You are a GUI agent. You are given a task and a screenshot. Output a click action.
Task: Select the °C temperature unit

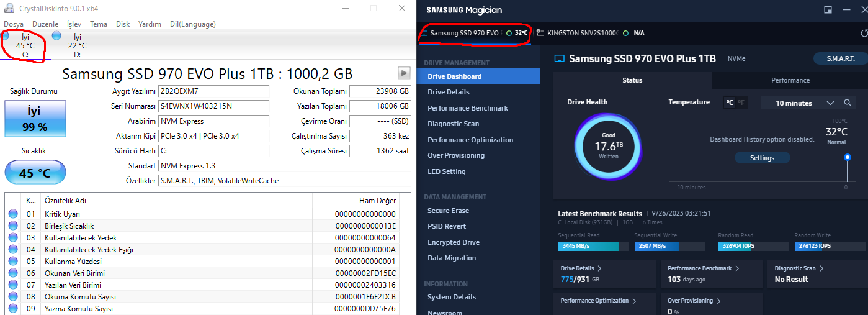coord(730,103)
